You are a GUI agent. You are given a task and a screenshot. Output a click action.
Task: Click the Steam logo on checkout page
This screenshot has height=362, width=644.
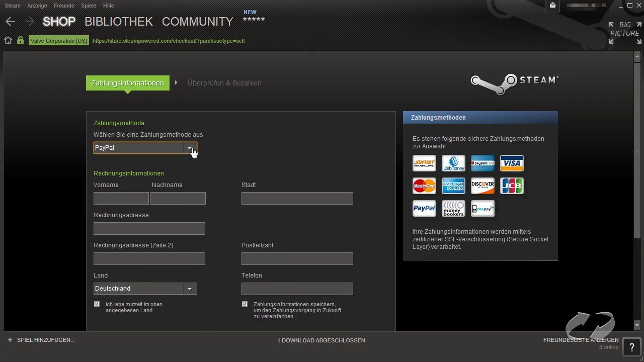[514, 84]
